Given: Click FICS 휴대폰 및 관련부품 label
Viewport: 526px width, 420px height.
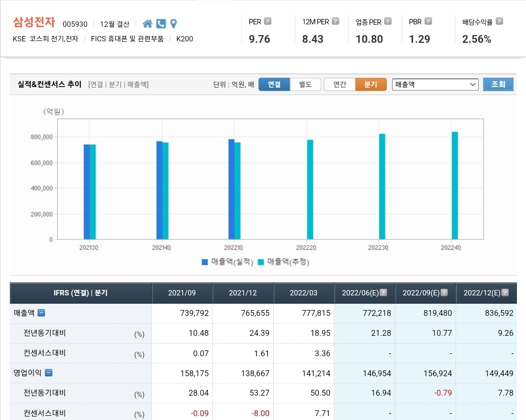Looking at the screenshot, I should (127, 39).
